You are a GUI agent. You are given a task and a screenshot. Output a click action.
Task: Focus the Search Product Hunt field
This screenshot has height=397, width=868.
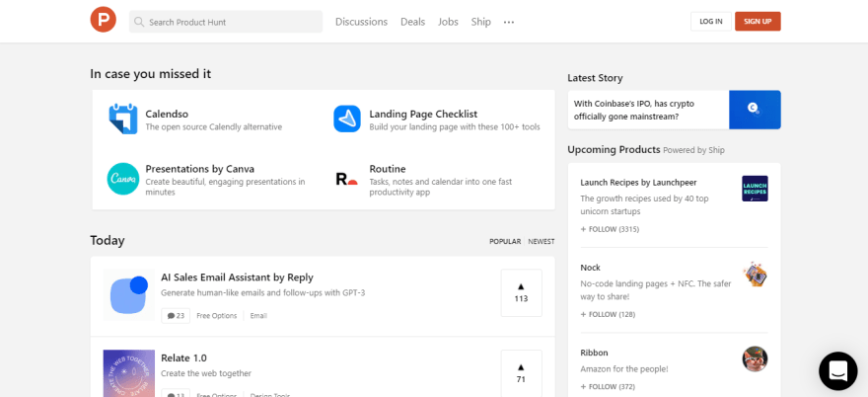point(226,22)
